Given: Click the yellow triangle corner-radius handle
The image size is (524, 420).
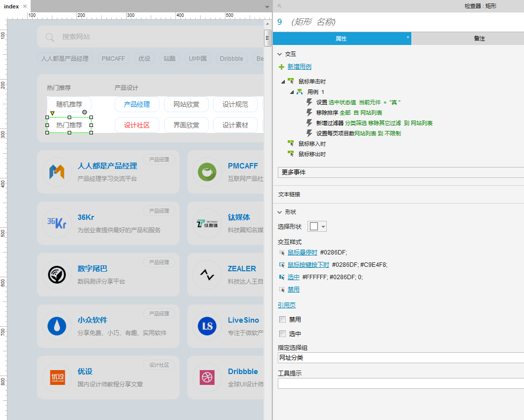Looking at the screenshot, I should pyautogui.click(x=52, y=113).
